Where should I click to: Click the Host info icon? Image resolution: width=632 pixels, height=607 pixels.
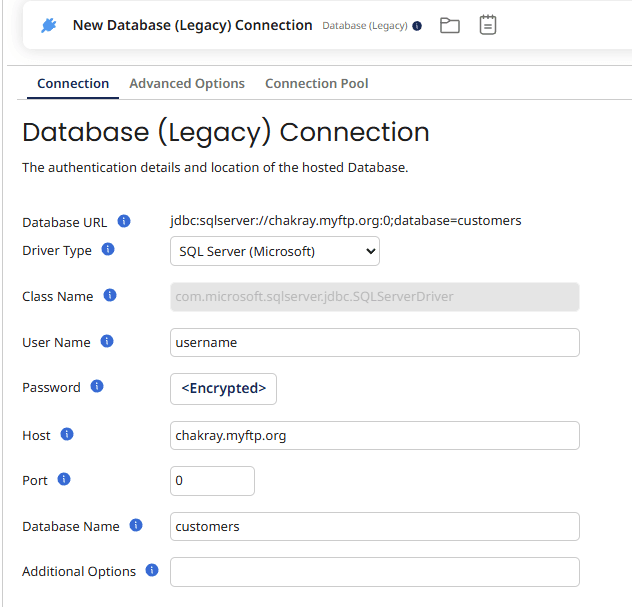coord(67,435)
